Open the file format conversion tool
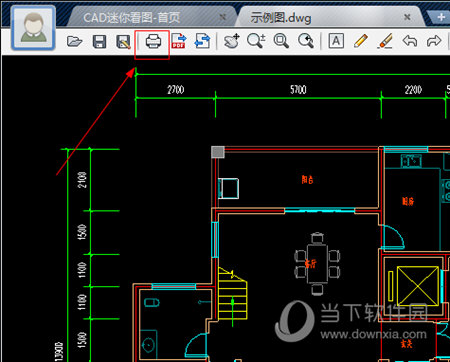The image size is (450, 362). [x=202, y=41]
